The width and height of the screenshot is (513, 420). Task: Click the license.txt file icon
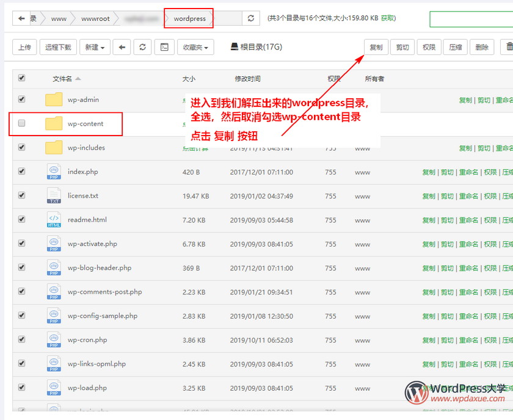point(54,195)
